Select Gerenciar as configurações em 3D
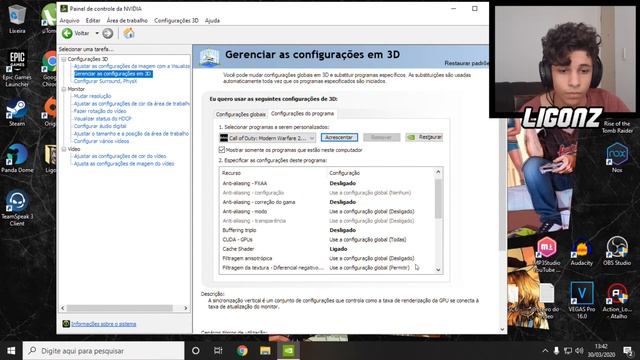This screenshot has width=640, height=360. tap(113, 74)
